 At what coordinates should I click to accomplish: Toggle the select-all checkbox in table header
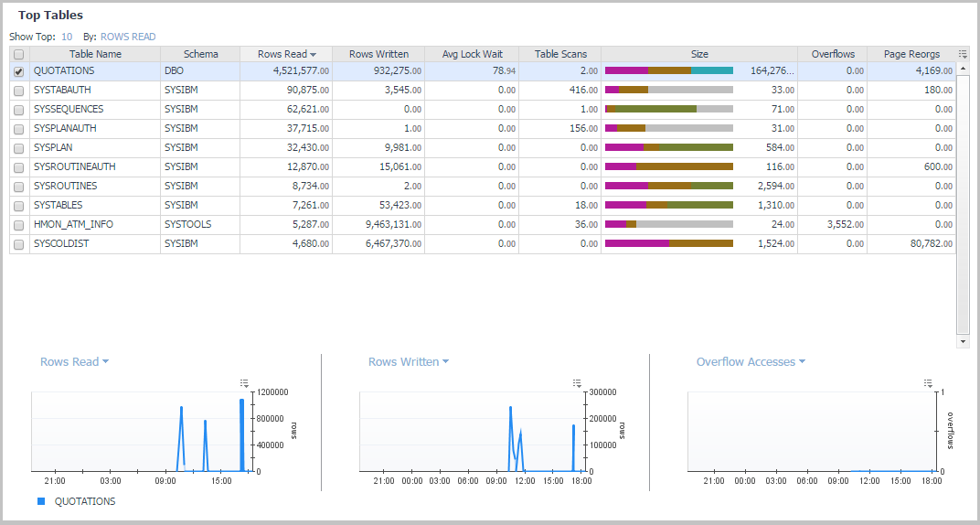pyautogui.click(x=19, y=55)
